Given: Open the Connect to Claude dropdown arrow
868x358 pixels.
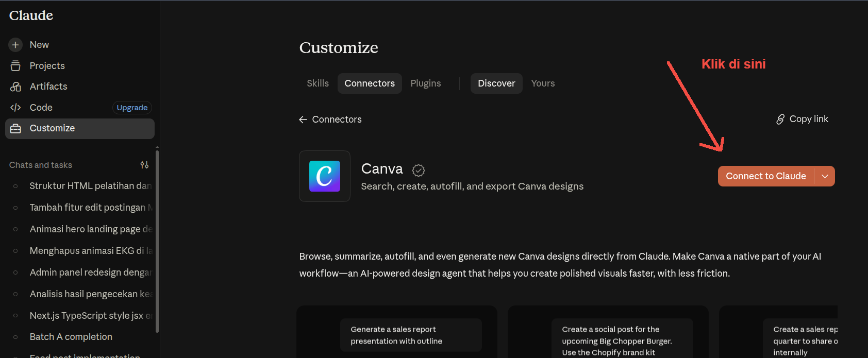Looking at the screenshot, I should pyautogui.click(x=825, y=176).
